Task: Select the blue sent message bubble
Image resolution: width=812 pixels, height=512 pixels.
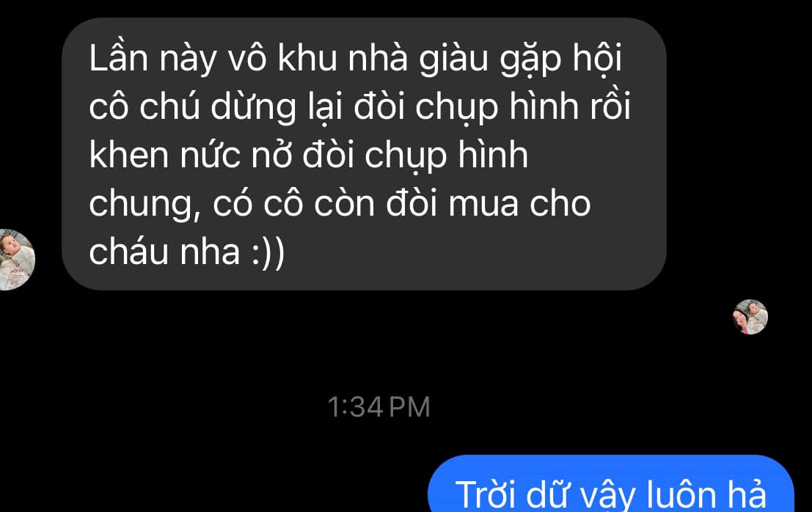Action: (610, 483)
